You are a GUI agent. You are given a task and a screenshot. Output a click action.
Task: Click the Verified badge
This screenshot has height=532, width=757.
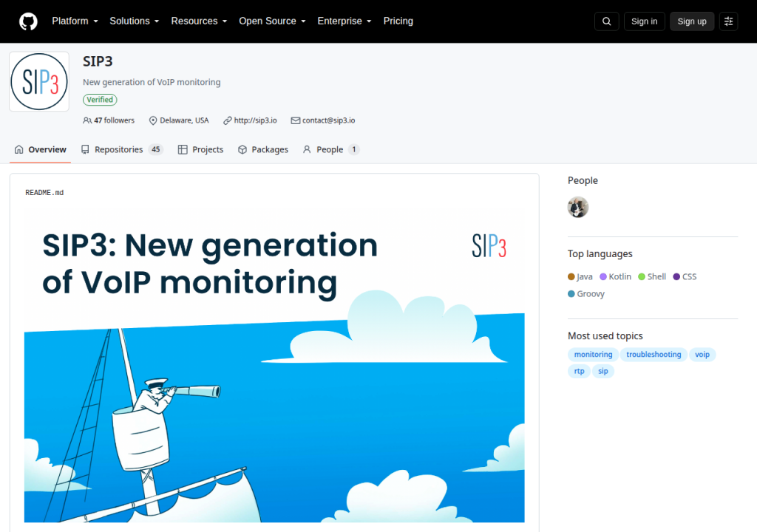coord(100,100)
